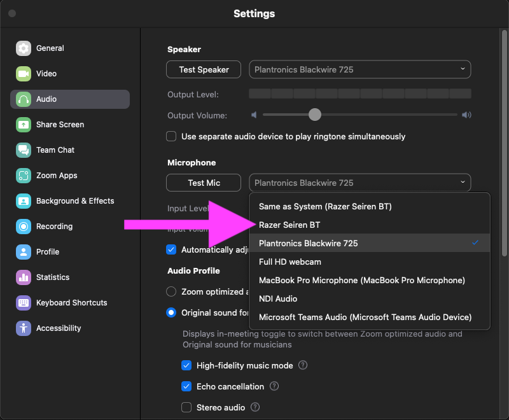Enable separate audio device for ringtone
This screenshot has height=420, width=509.
pyautogui.click(x=171, y=136)
